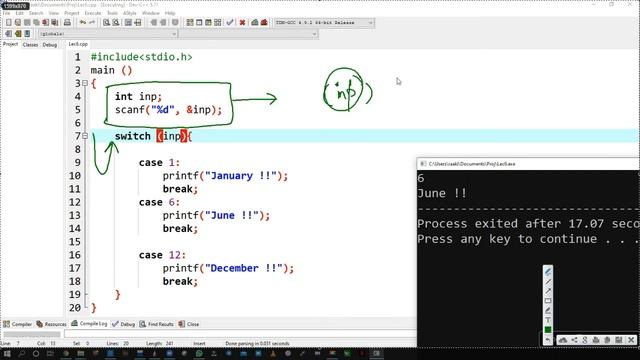Click code line 13 printf June

coord(216,216)
